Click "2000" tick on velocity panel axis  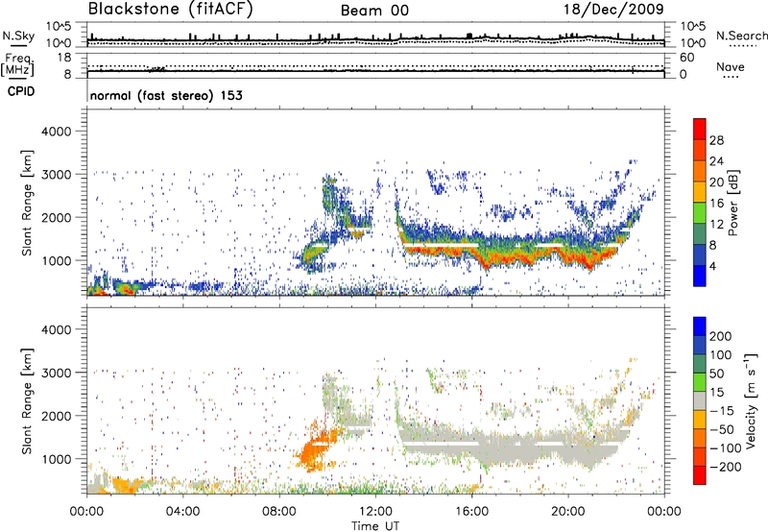click(57, 416)
